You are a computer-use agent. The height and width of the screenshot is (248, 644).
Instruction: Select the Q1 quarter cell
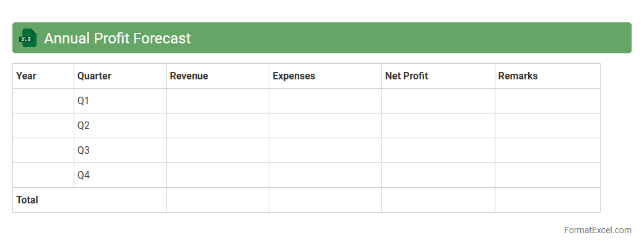tap(120, 101)
